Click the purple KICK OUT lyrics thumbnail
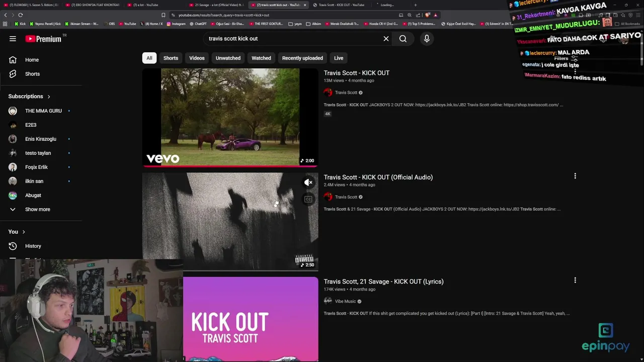The height and width of the screenshot is (362, 644). [251, 319]
